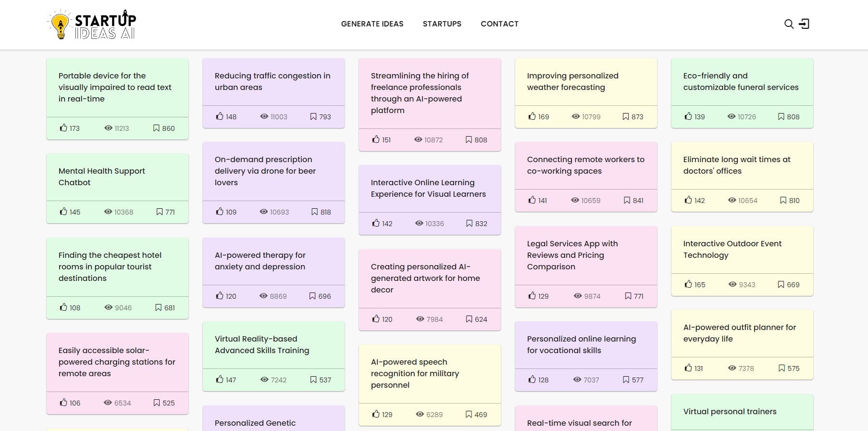Click the login arrow icon
Viewport: 868px width, 431px height.
tap(804, 24)
